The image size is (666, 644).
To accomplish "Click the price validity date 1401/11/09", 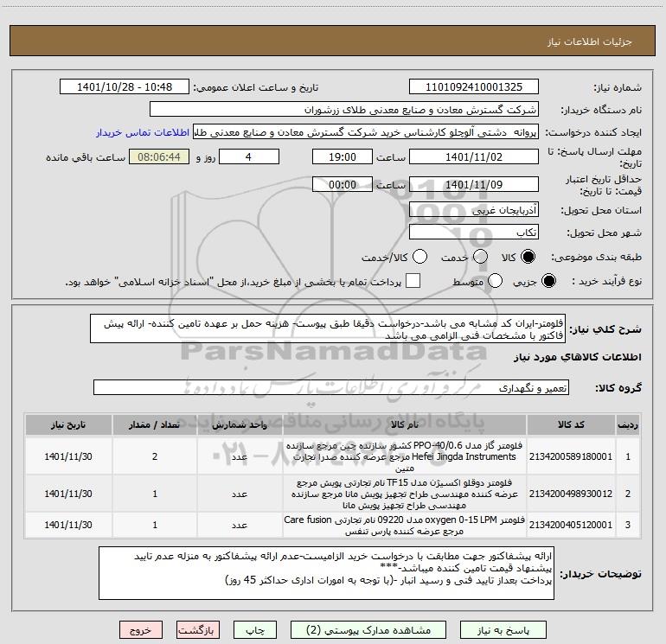I will 474,185.
